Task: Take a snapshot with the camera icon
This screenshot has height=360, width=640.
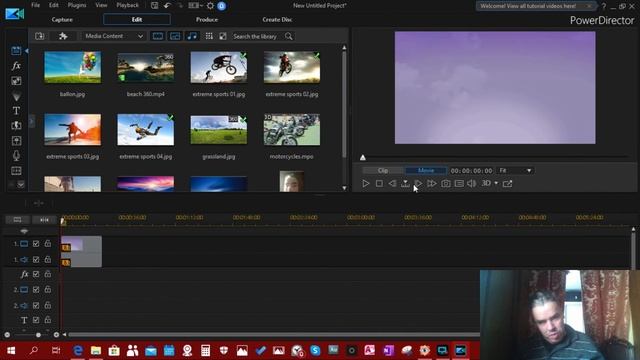Action: click(x=446, y=184)
